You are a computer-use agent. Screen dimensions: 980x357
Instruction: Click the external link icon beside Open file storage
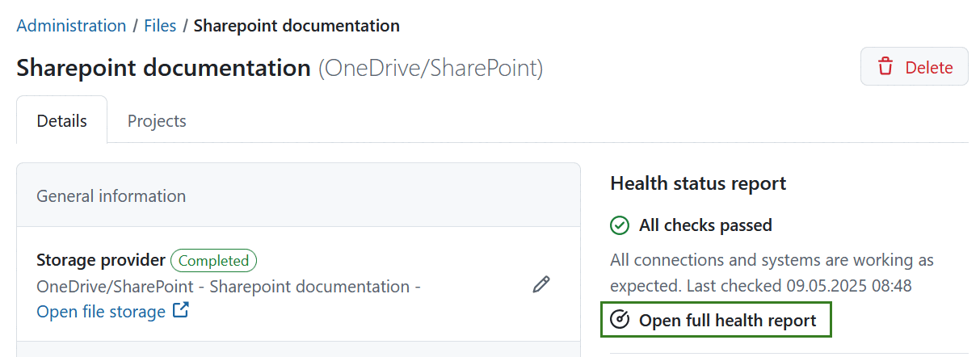[x=180, y=310]
